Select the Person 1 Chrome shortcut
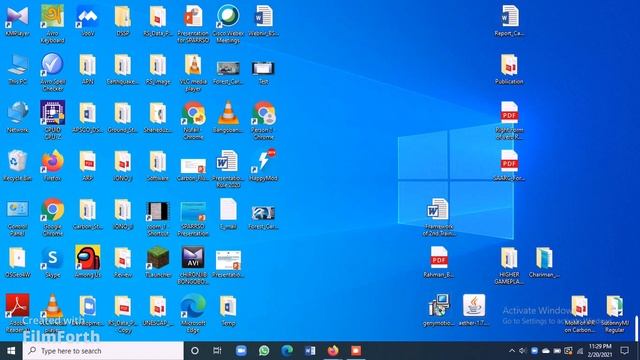The width and height of the screenshot is (640, 360). pos(263,120)
